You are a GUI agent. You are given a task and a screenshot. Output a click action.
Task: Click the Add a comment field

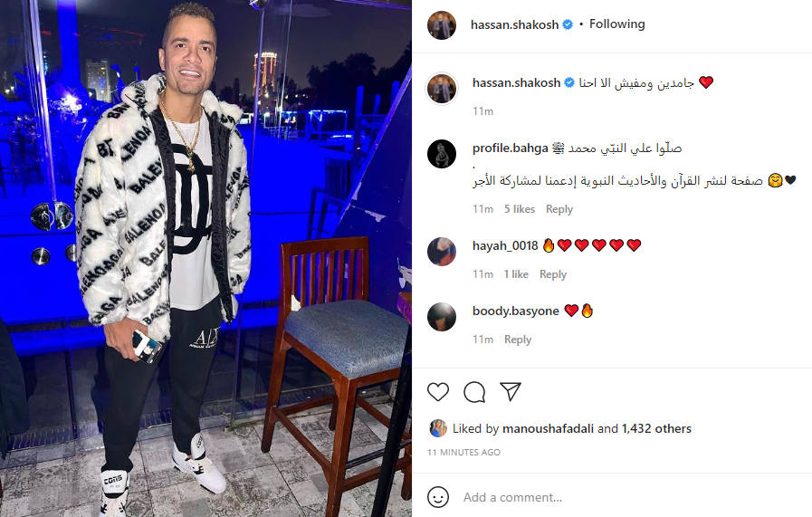[x=632, y=497]
